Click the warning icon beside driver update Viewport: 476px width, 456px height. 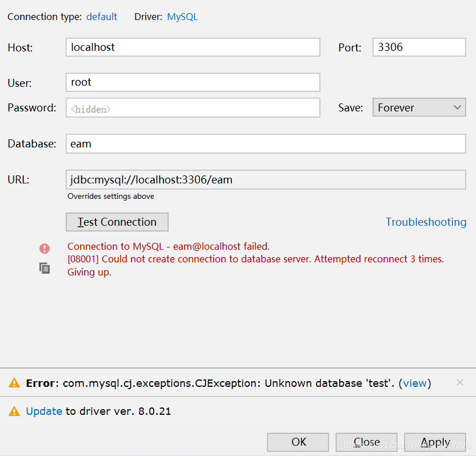pyautogui.click(x=14, y=411)
